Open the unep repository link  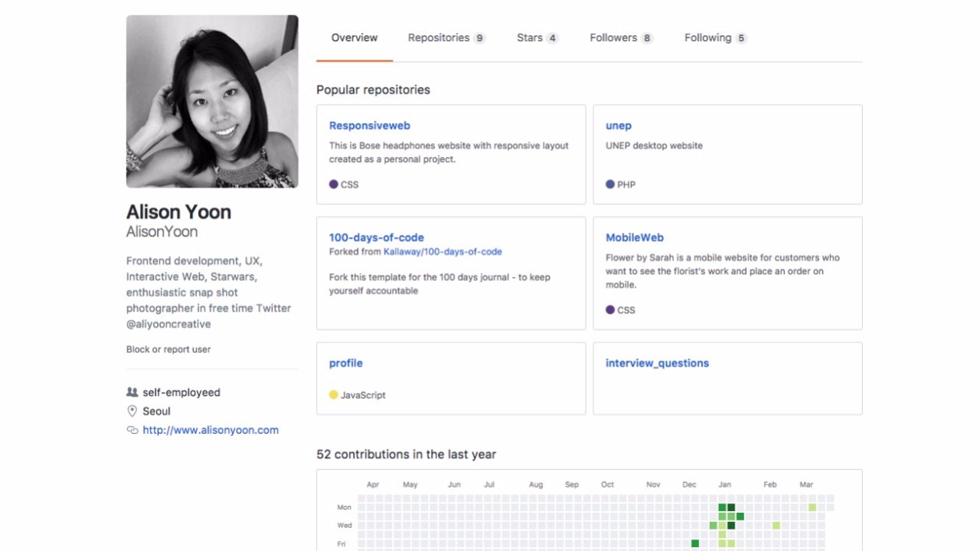click(619, 126)
